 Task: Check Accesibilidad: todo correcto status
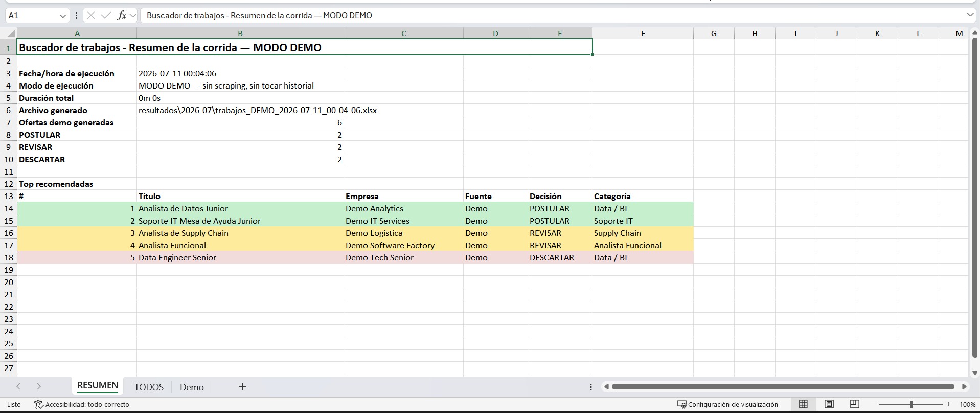coord(82,404)
